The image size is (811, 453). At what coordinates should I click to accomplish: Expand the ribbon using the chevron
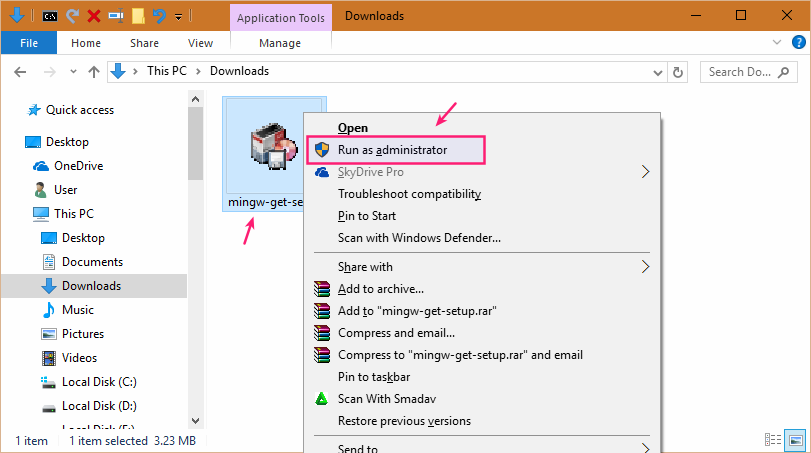coord(779,43)
